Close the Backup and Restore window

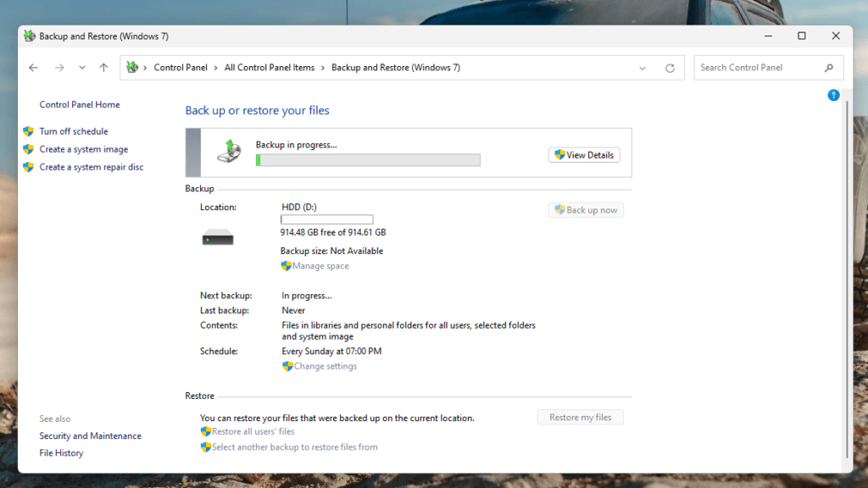(x=836, y=36)
